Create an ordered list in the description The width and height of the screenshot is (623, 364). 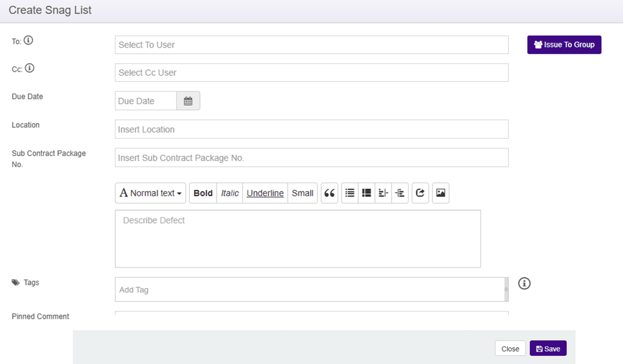pyautogui.click(x=366, y=193)
